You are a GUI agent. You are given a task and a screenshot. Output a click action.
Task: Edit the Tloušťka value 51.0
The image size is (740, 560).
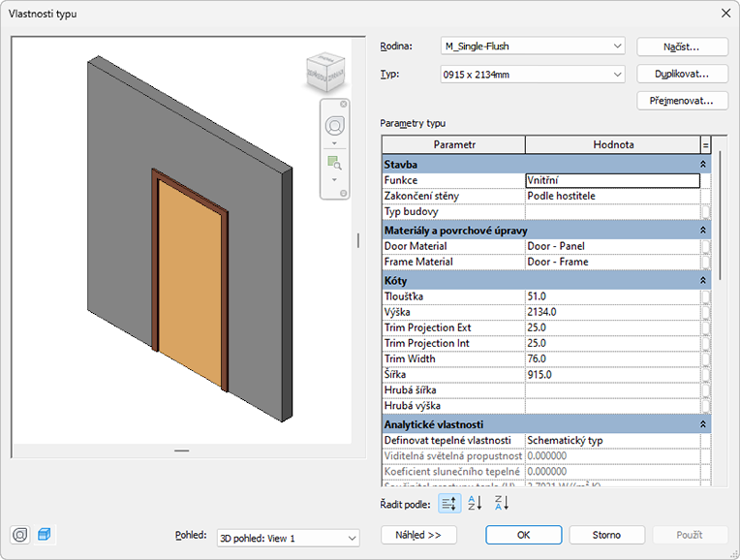pos(612,296)
